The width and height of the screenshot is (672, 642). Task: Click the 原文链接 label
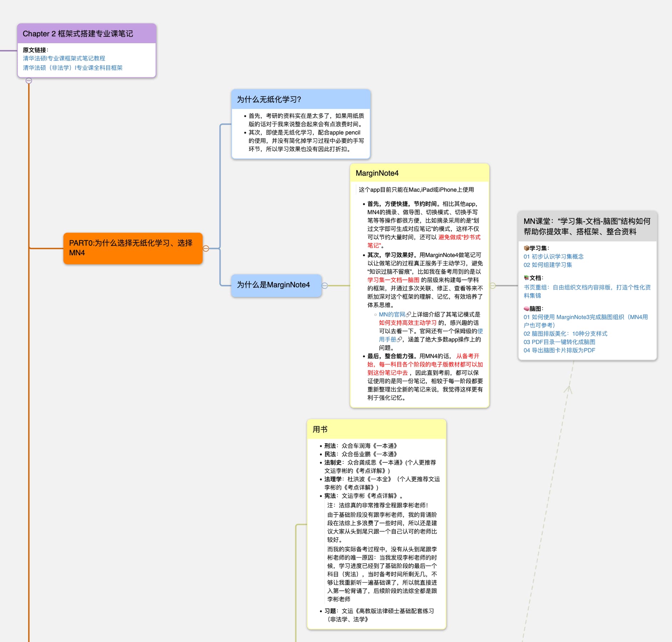coord(35,50)
